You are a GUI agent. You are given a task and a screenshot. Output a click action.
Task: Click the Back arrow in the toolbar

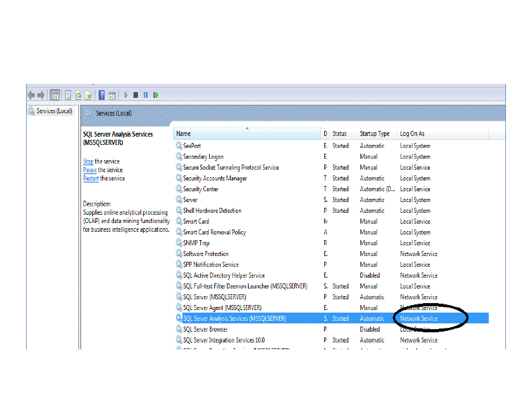(x=31, y=95)
